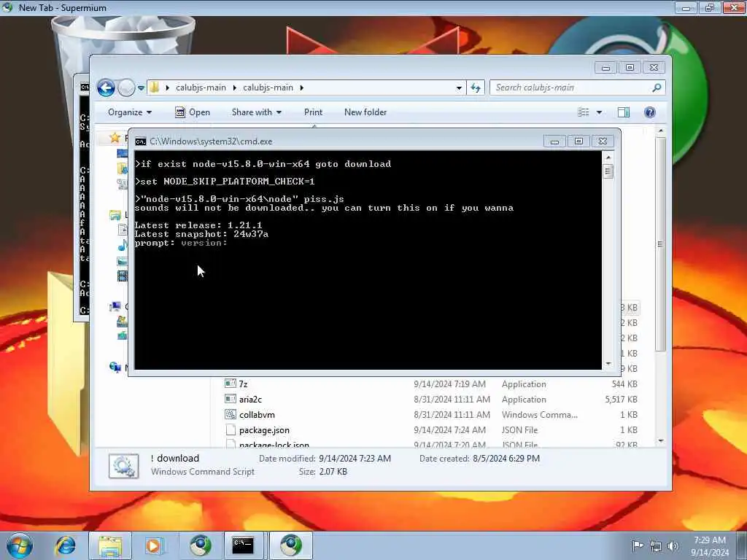Viewport: 747px width, 560px height.
Task: Click the Libraries icon in navigation pane
Action: point(115,215)
